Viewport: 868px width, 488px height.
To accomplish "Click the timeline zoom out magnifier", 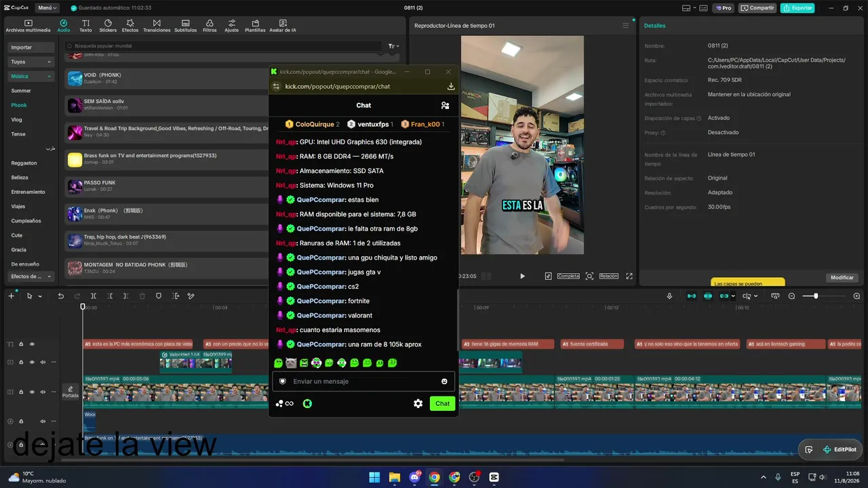I will click(791, 296).
